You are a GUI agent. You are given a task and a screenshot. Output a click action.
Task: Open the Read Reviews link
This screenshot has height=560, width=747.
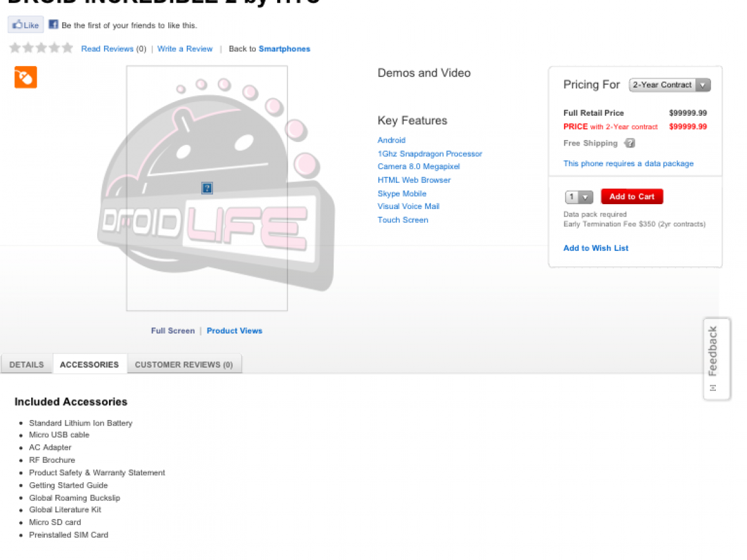[x=107, y=49]
